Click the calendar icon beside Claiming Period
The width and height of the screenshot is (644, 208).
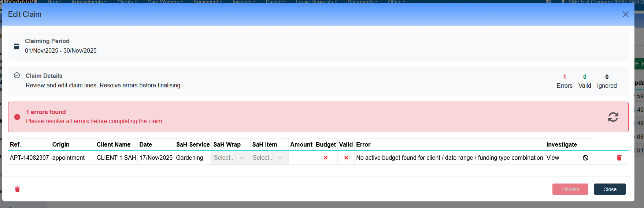click(x=16, y=46)
